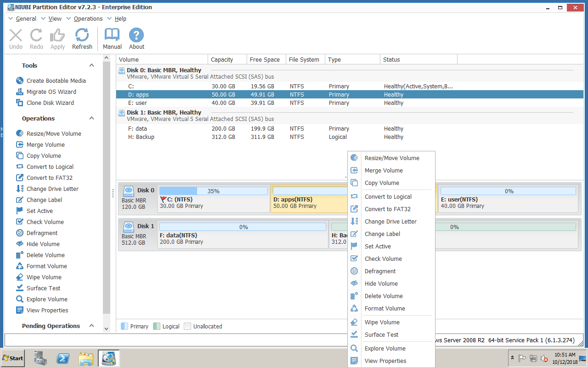The width and height of the screenshot is (588, 368).
Task: Expand the Pending Operations section
Action: (91, 326)
